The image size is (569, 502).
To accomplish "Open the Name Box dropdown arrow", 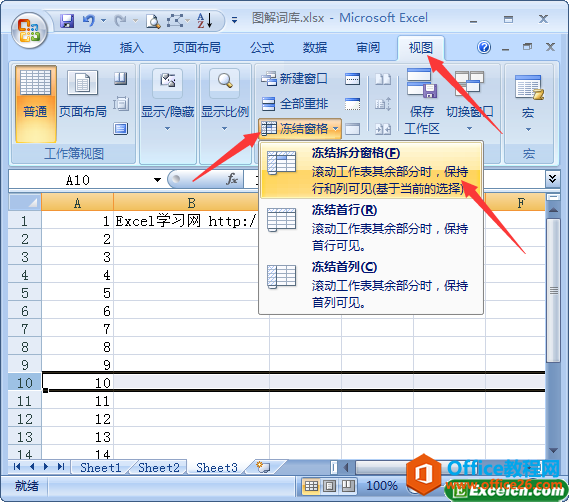I will (157, 180).
